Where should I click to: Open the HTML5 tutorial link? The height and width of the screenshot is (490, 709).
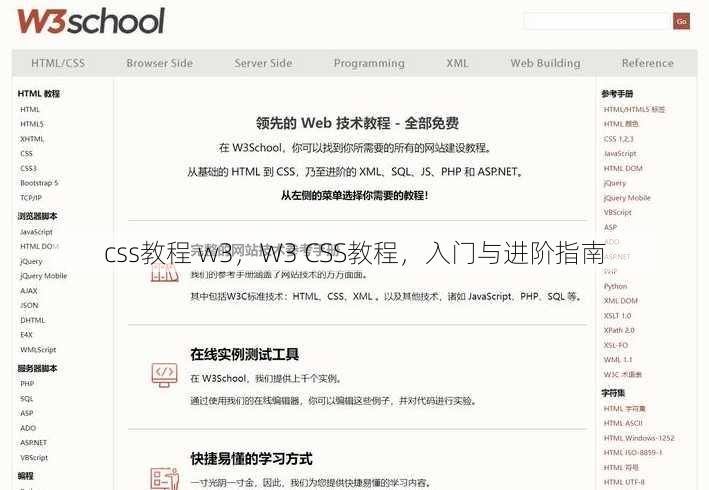coord(32,124)
